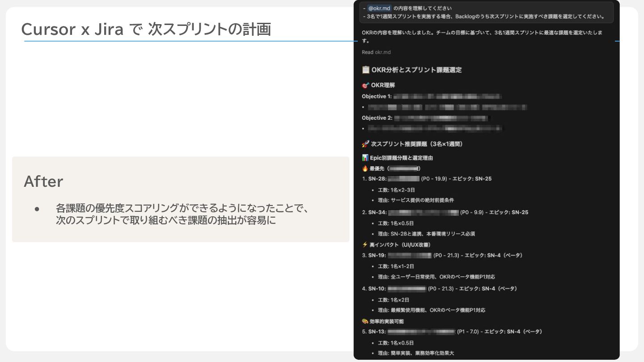Viewport: 644px width, 362px height.
Task: Click the @okr.md mention chip in the prompt
Action: (379, 8)
